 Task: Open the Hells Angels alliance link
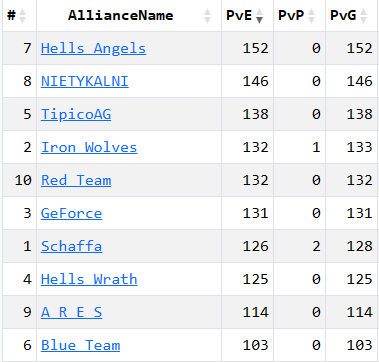coord(93,48)
